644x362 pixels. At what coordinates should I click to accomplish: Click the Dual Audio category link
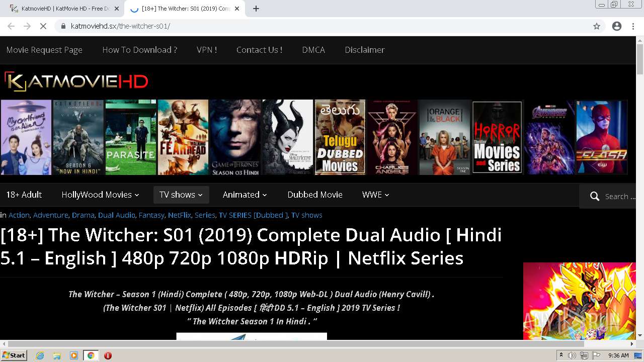coord(117,215)
